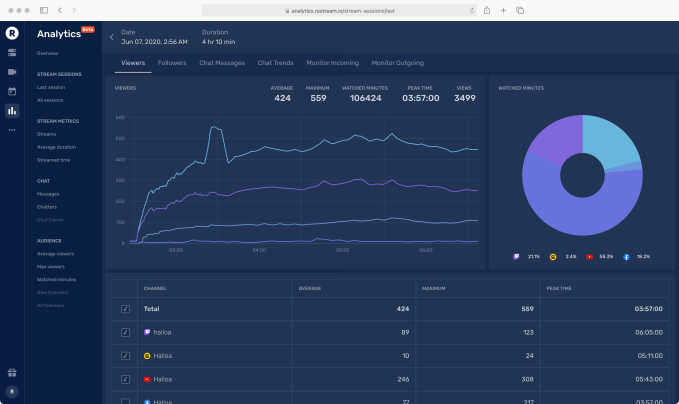This screenshot has height=404, width=679.
Task: Open the video camera icon in left rail
Action: [12, 72]
